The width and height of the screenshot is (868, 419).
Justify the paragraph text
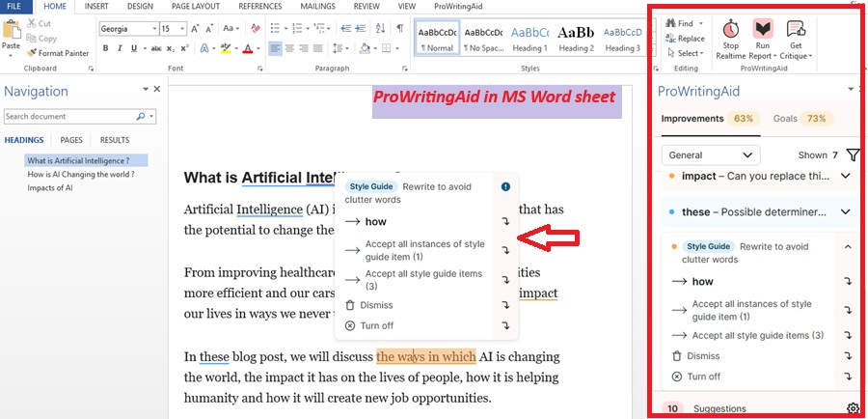pyautogui.click(x=317, y=48)
